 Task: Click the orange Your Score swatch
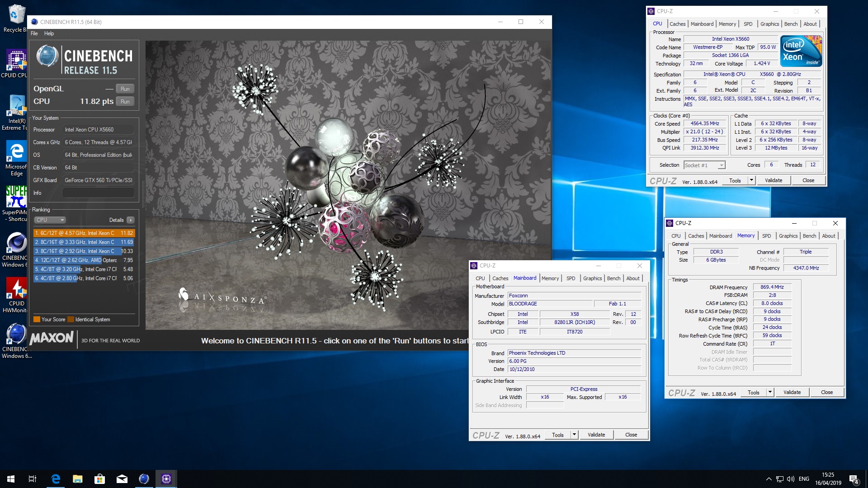click(x=37, y=319)
